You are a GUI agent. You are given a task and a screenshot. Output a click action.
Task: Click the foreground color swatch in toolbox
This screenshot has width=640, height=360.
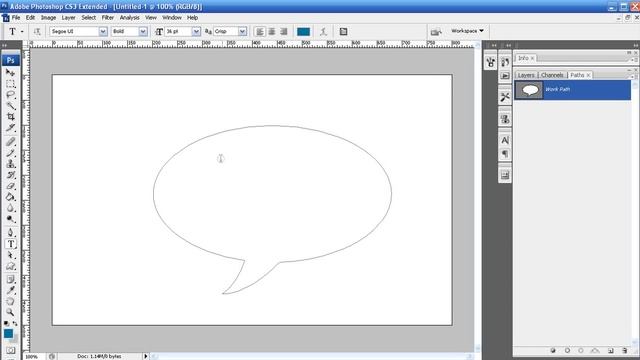coord(8,333)
